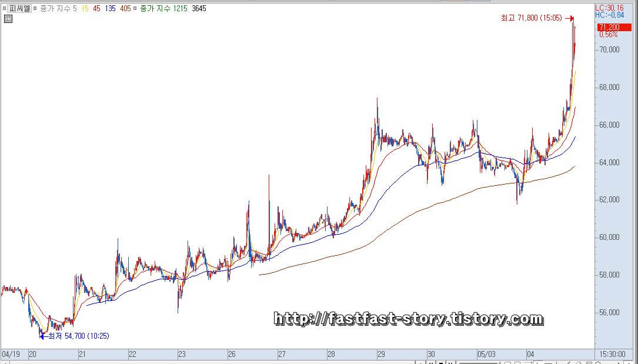This screenshot has width=638, height=364.
Task: Click the 피씨엘 stock name button
Action: click(x=21, y=8)
